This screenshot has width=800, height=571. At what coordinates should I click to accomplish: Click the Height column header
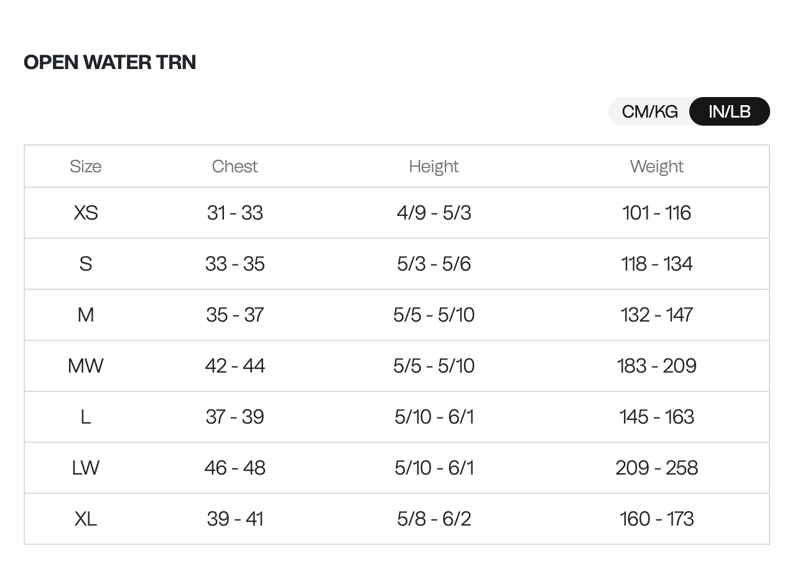click(x=434, y=167)
